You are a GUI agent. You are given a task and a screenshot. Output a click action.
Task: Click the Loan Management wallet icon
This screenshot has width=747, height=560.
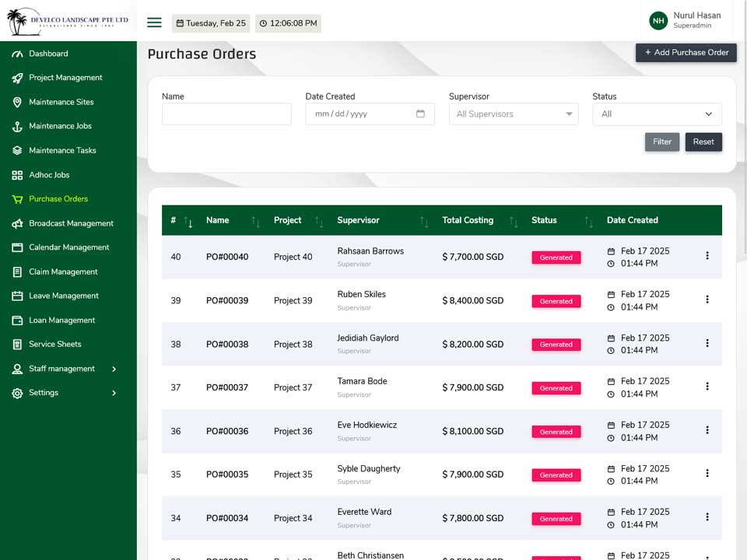(x=17, y=320)
